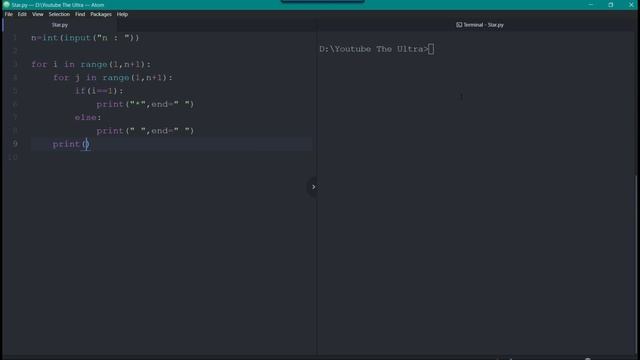Click the 'for j in range(1,n+1):' line
Viewport: 640px width, 360px height.
[x=113, y=78]
